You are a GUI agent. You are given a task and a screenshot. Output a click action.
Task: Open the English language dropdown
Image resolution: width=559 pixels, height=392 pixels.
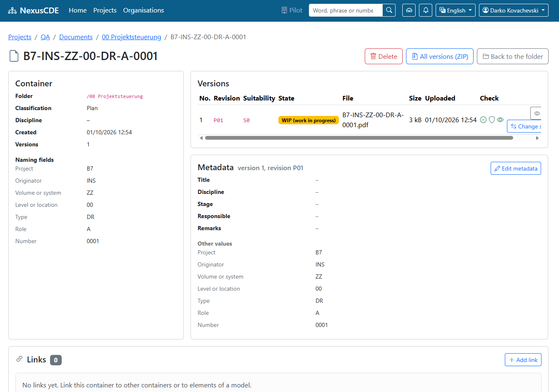click(x=456, y=10)
